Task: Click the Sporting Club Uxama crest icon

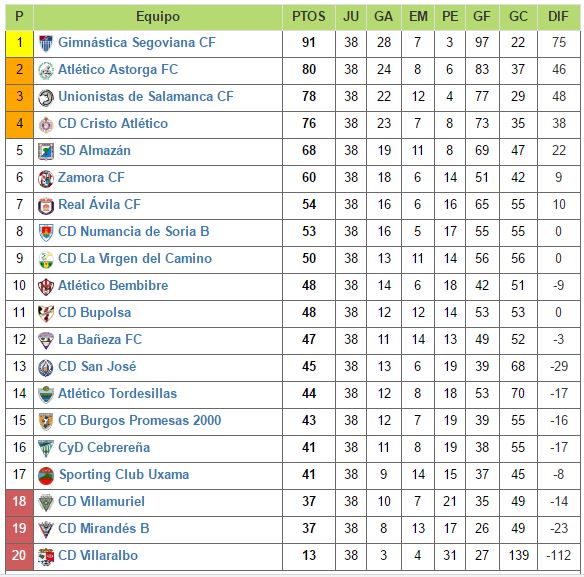Action: coord(46,476)
